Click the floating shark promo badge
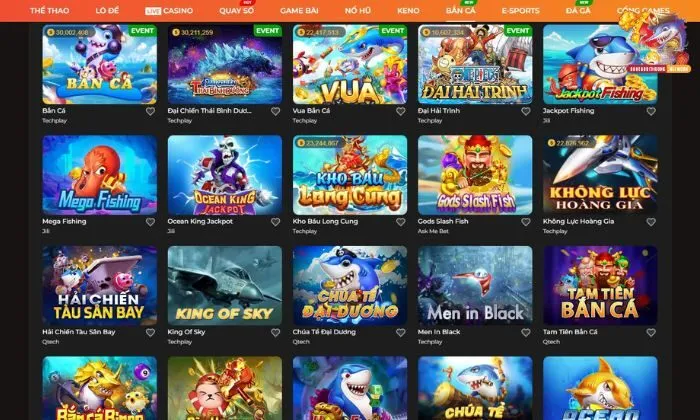This screenshot has height=420, width=700. [x=655, y=41]
